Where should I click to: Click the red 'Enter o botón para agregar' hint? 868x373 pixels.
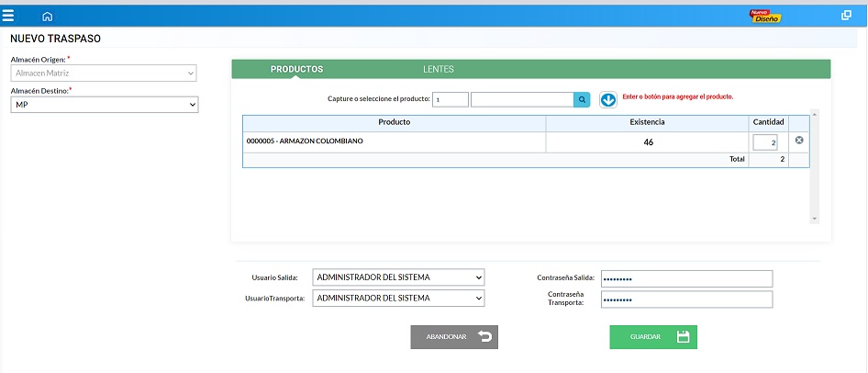pos(678,96)
